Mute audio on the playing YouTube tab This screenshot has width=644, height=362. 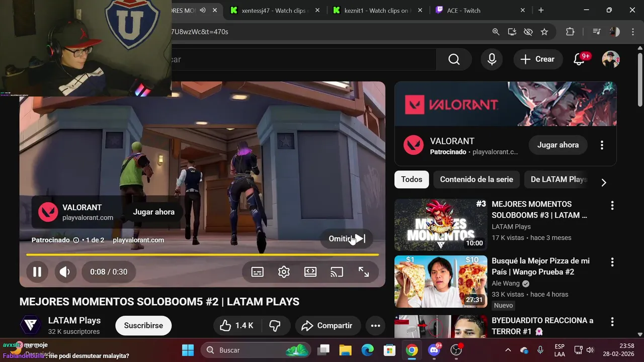[202, 10]
